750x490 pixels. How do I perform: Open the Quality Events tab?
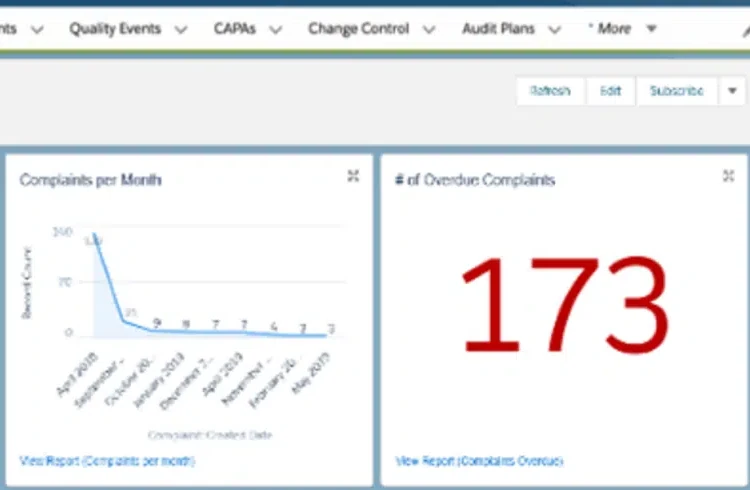115,29
